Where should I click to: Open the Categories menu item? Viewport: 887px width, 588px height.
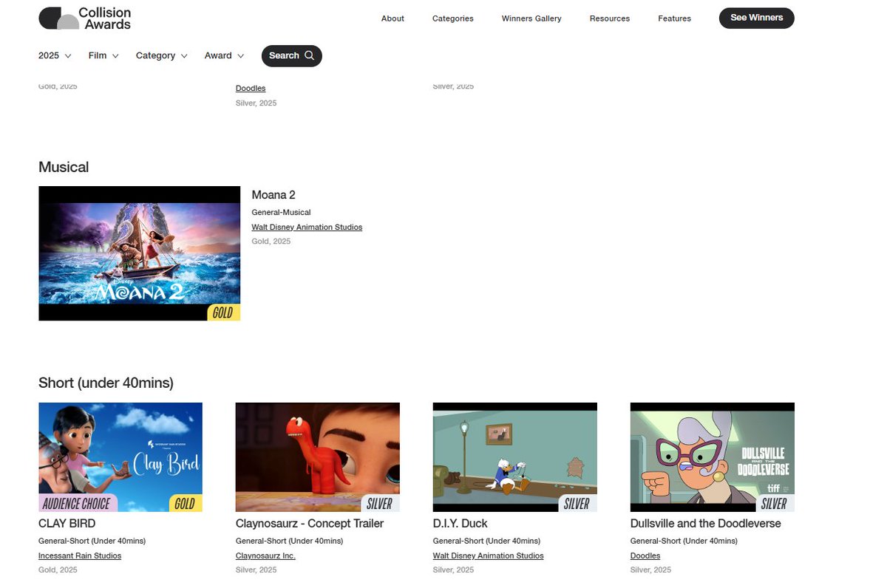452,18
